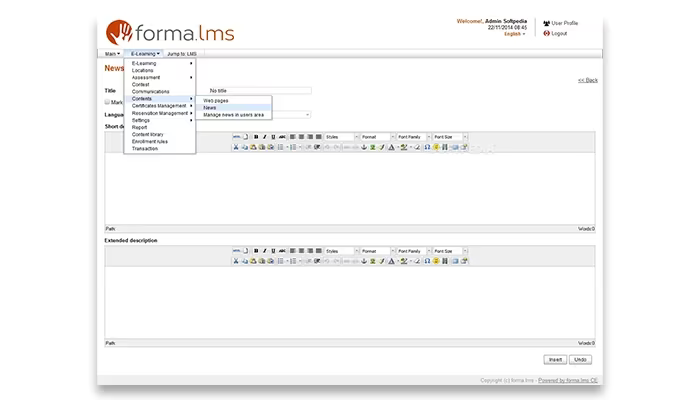Insert emoticon smiley in Extended description toolbar
Screen dimensions: 700x400
[x=436, y=261]
